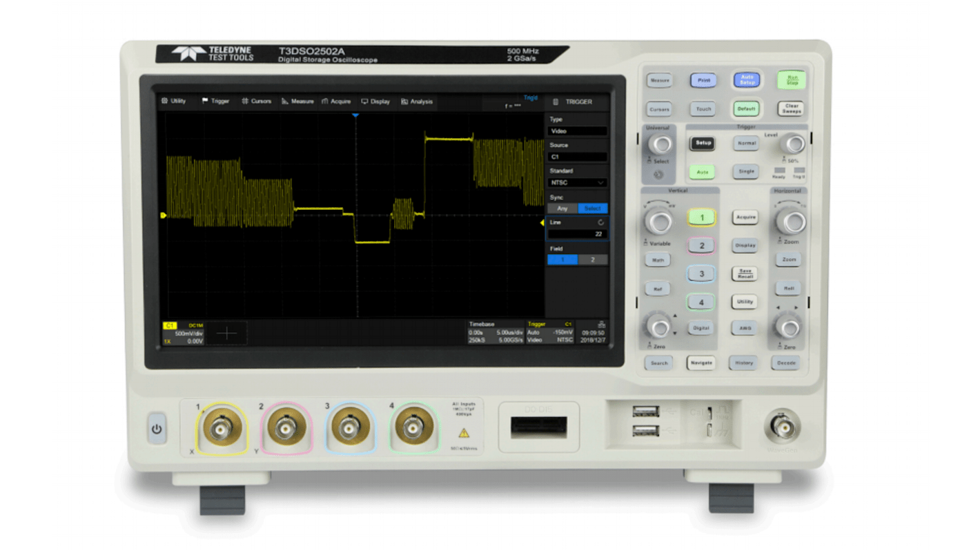The height and width of the screenshot is (551, 980).
Task: Choose Field 1
Action: (x=562, y=260)
